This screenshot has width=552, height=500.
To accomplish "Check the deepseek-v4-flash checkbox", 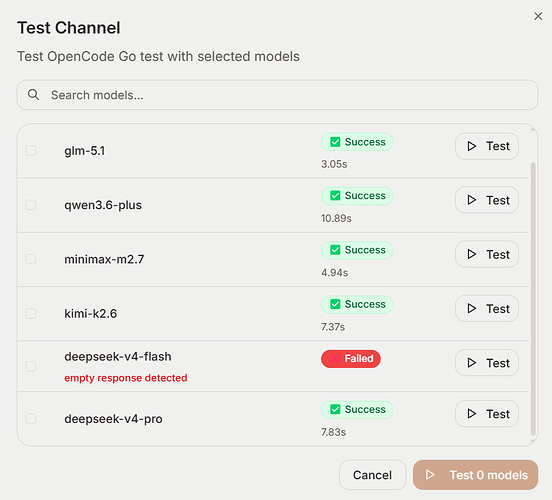I will coord(31,366).
